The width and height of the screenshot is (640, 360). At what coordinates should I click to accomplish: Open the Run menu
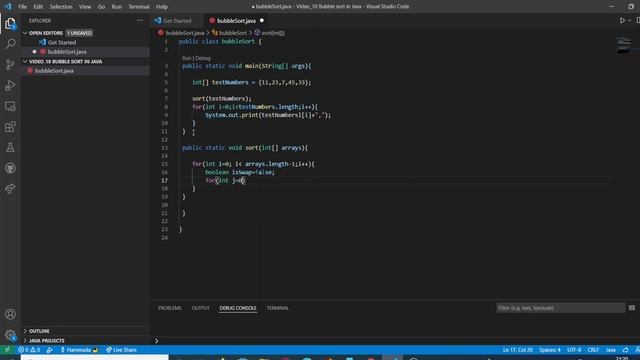[x=116, y=7]
